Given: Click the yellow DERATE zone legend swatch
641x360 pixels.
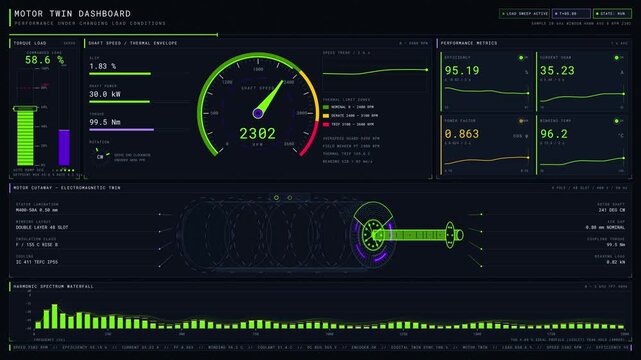Looking at the screenshot, I should (326, 116).
